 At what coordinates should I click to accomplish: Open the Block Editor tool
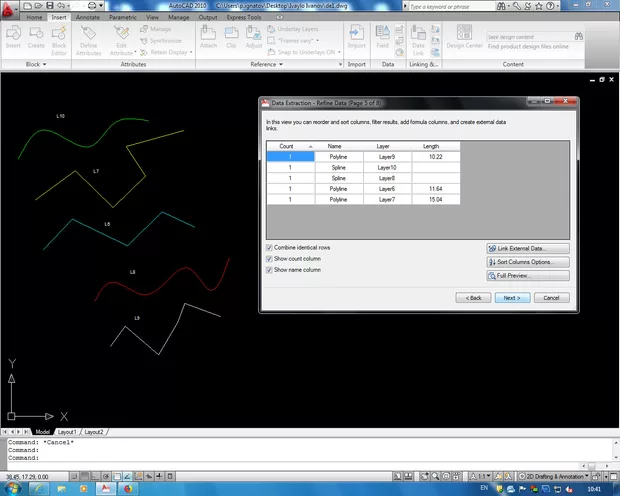point(59,36)
